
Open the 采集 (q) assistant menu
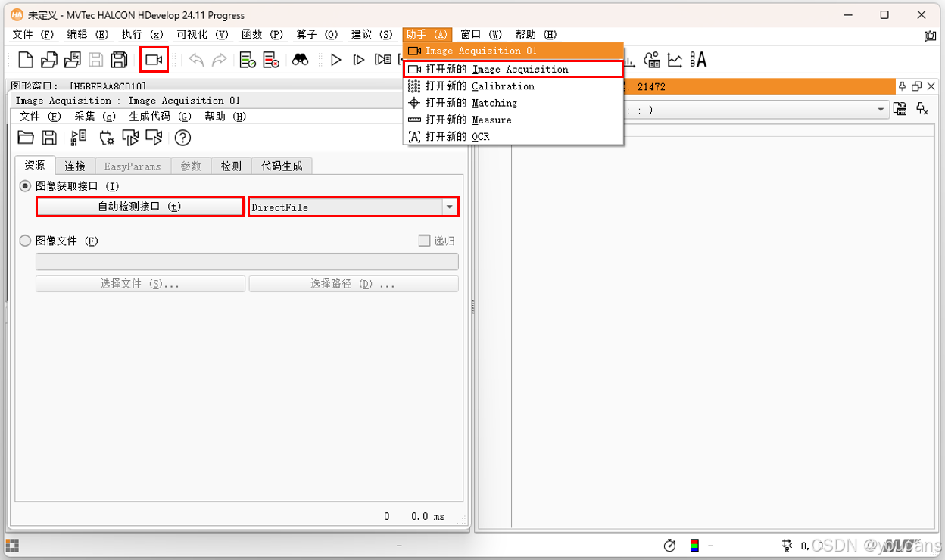[95, 117]
